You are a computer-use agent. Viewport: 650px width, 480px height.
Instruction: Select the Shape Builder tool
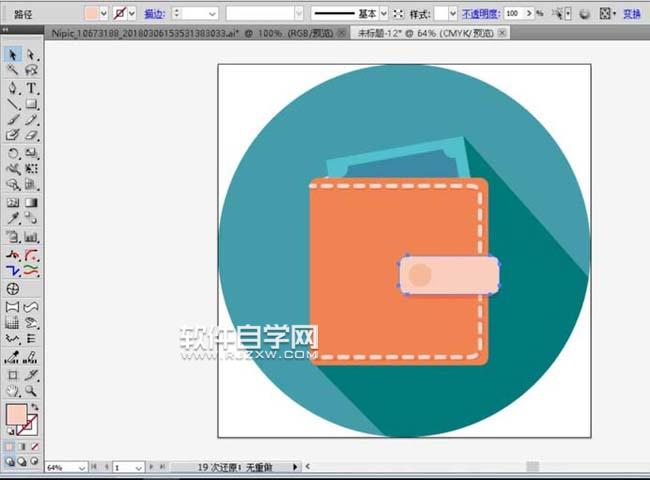click(x=13, y=184)
